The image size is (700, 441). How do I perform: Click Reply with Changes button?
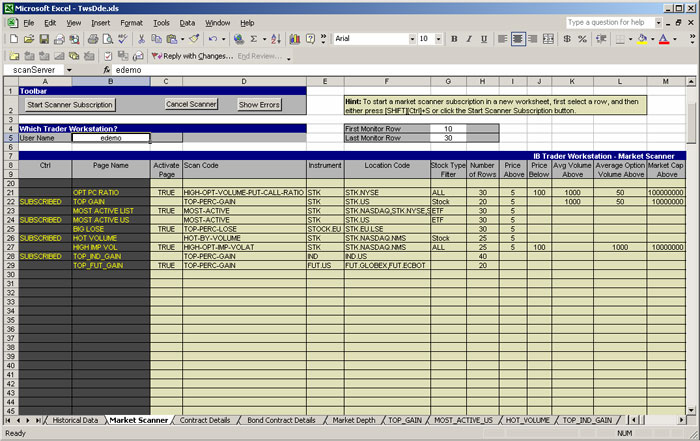[192, 56]
